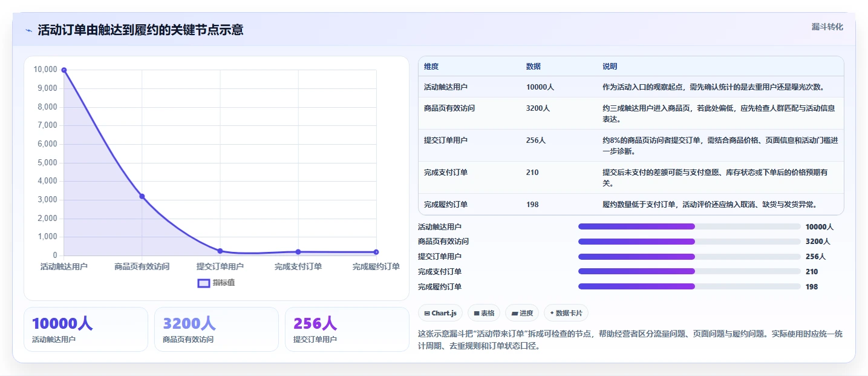The image size is (868, 376).
Task: Click table value 3200人
Action: point(538,108)
